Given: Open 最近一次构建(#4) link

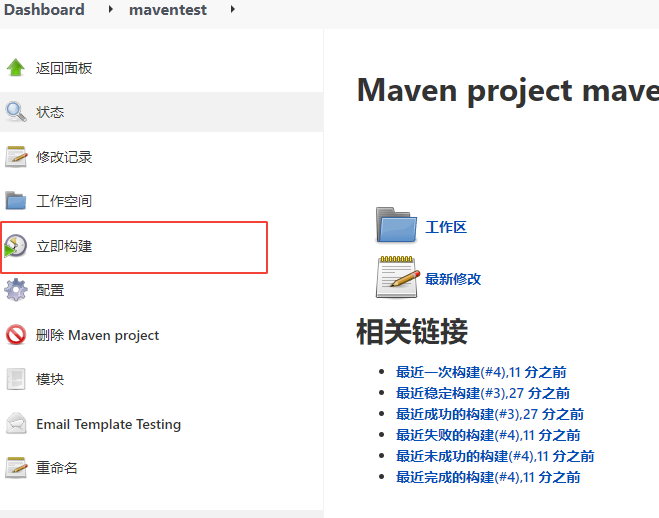Looking at the screenshot, I should pos(481,372).
